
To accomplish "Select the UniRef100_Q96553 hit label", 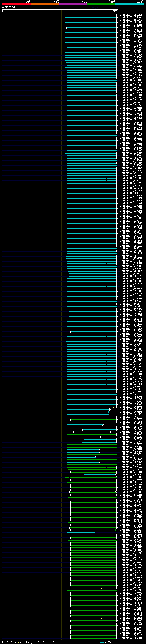I will 131,67.
